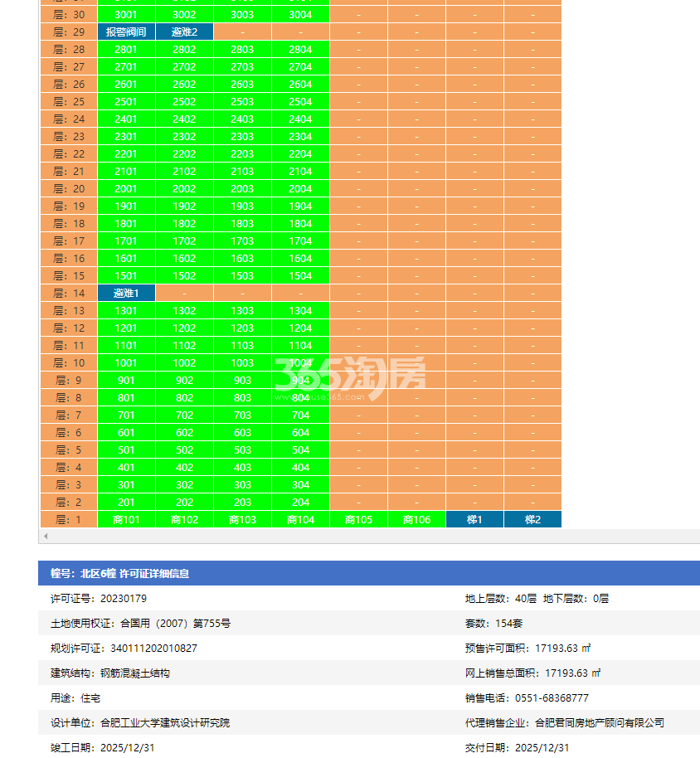The width and height of the screenshot is (700, 758).
Task: Open unit 1003
Action: point(243,362)
